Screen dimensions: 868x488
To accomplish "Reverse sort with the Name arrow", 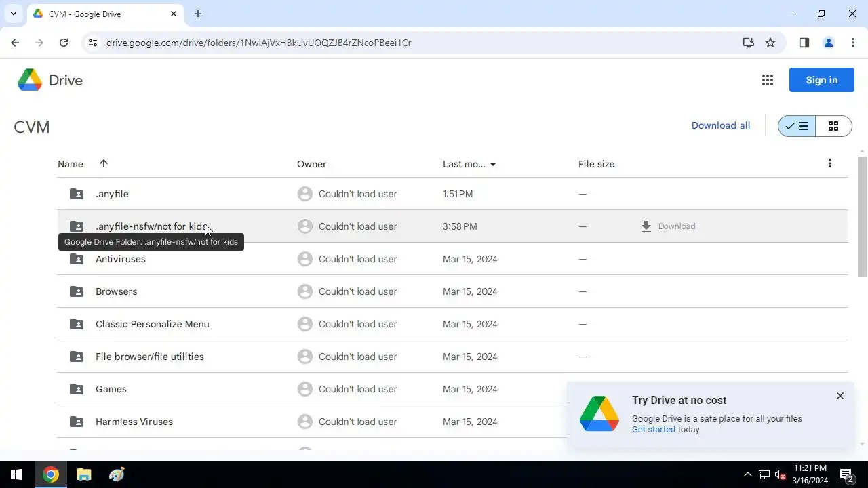I will tap(104, 163).
